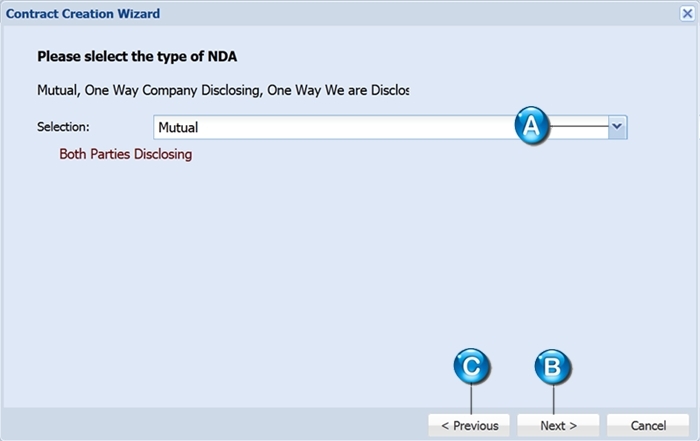700x441 pixels.
Task: Close the wizard with the X icon
Action: 688,13
